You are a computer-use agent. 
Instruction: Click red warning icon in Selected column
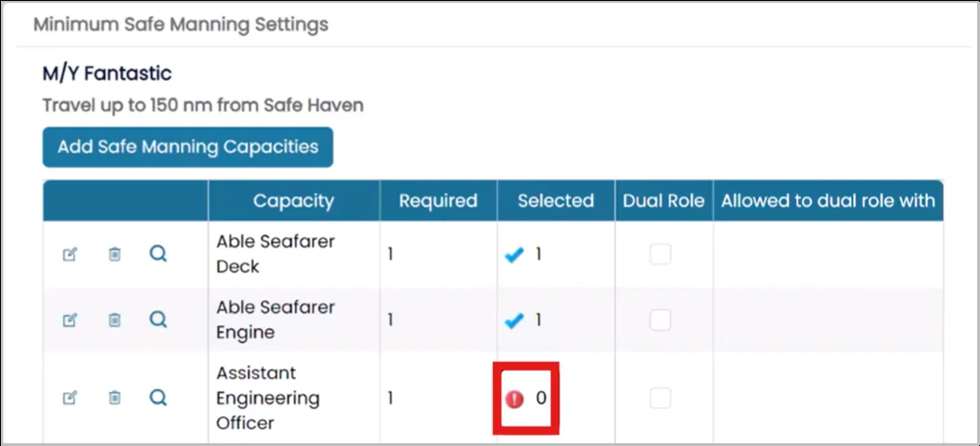[514, 399]
